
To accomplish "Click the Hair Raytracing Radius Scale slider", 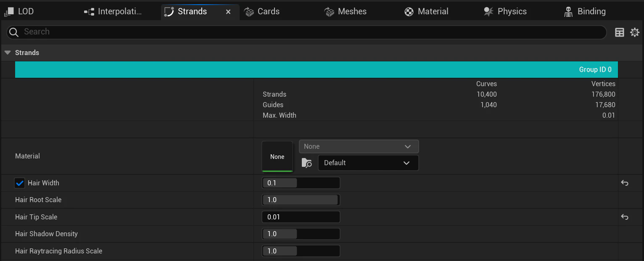I will coord(301,251).
